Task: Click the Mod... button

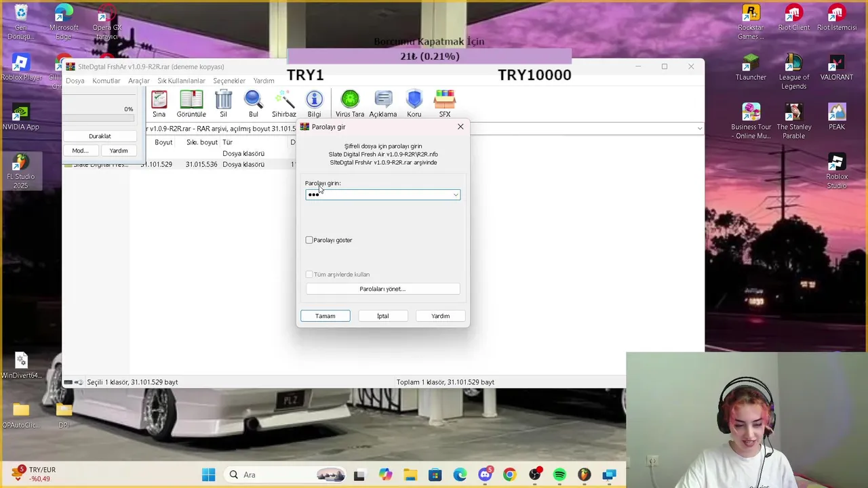Action: pyautogui.click(x=80, y=150)
